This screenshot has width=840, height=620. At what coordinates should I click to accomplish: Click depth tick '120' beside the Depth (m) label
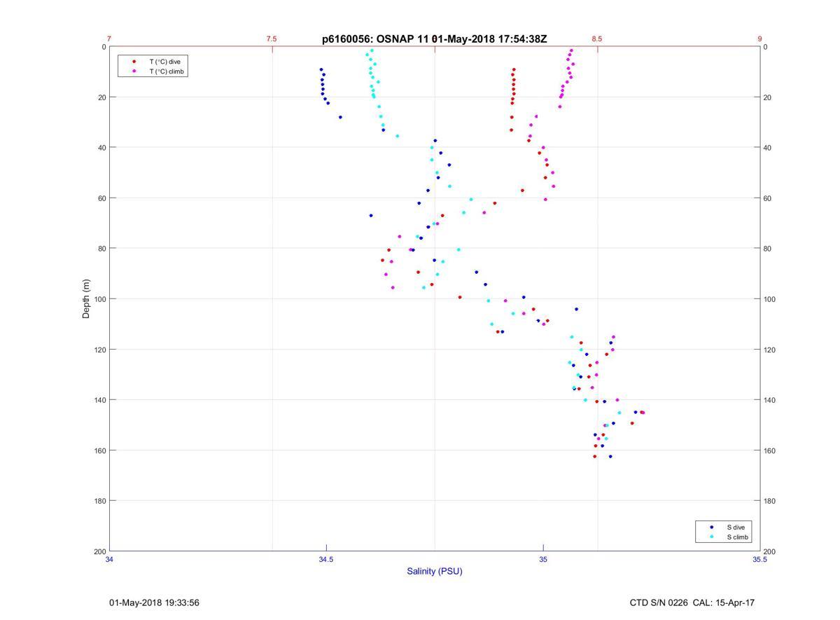click(99, 350)
